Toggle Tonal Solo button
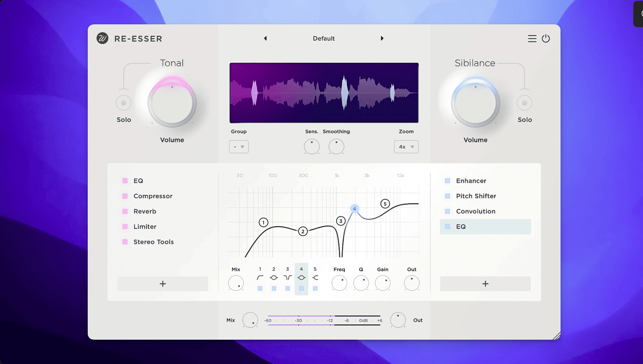Image resolution: width=643 pixels, height=364 pixels. [x=123, y=103]
